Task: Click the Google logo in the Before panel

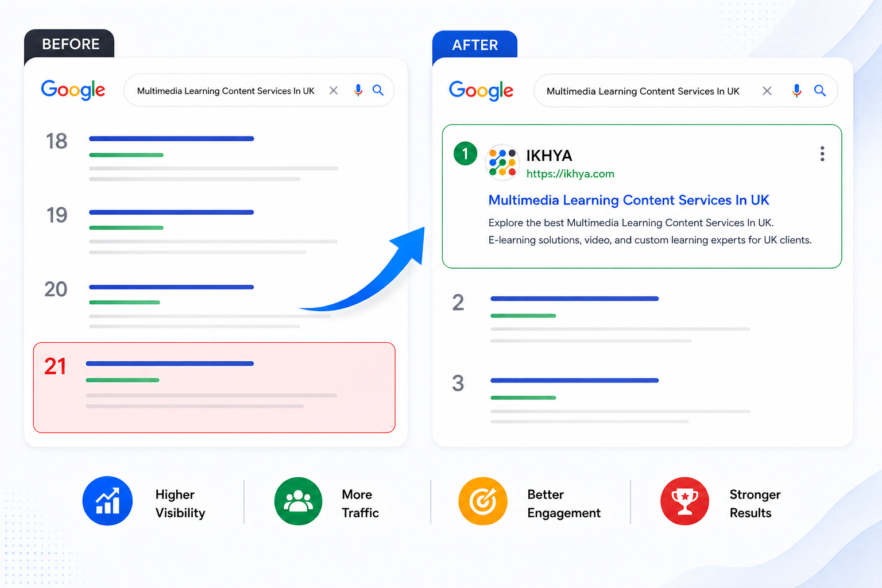Action: coord(73,90)
